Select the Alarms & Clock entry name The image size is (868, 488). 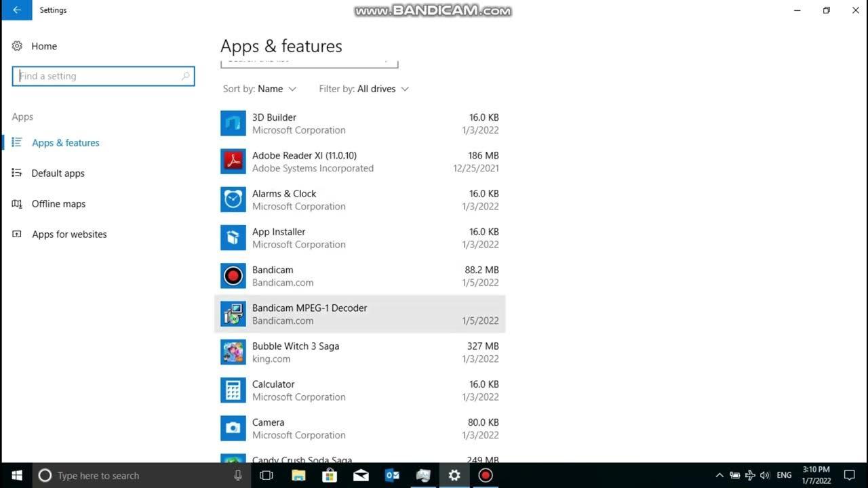284,193
